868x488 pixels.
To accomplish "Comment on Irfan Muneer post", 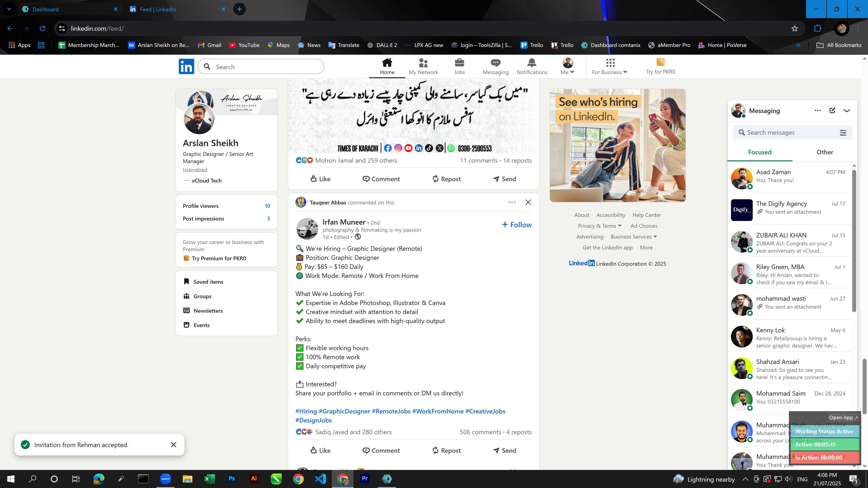I will pos(381,451).
